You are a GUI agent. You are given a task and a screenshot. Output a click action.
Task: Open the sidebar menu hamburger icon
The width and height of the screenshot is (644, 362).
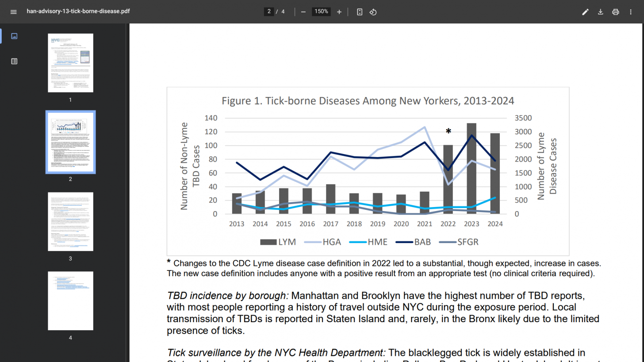[14, 12]
